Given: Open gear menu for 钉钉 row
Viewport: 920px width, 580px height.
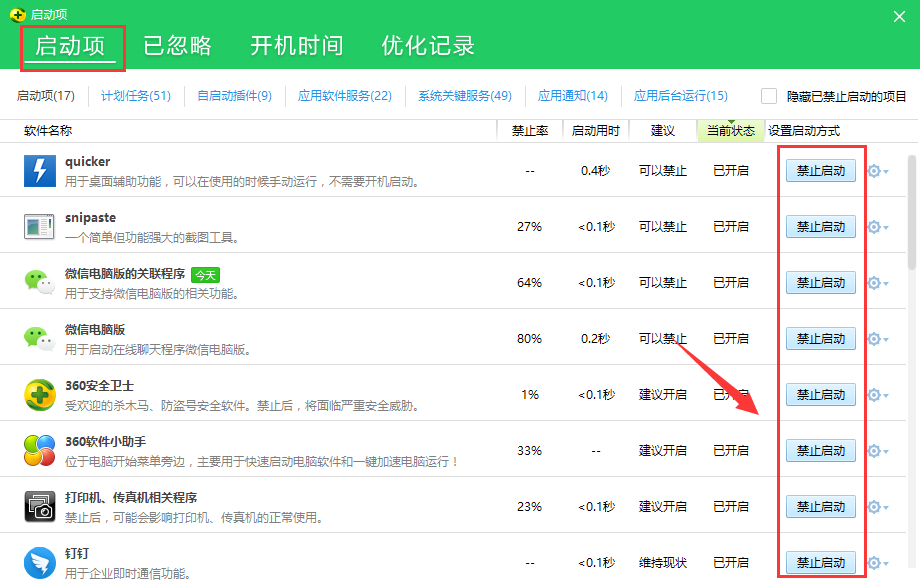Looking at the screenshot, I should (877, 563).
